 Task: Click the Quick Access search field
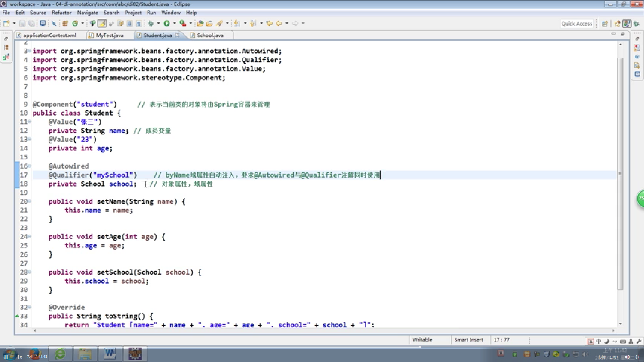(x=577, y=24)
